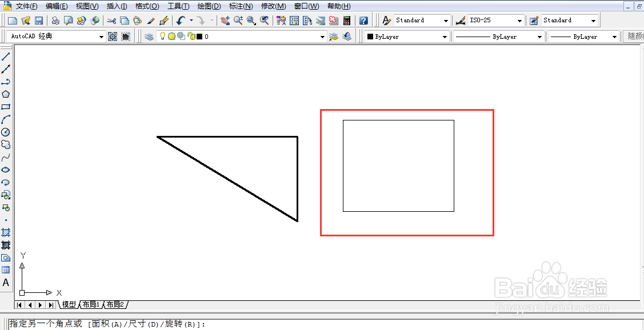Save the current drawing

click(39, 21)
